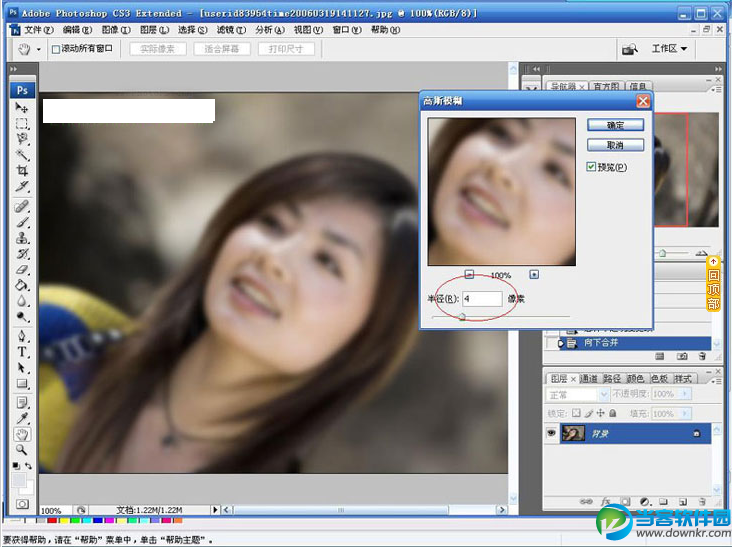The image size is (732, 547).
Task: Open Hand tool preset picker arrow
Action: (x=39, y=49)
